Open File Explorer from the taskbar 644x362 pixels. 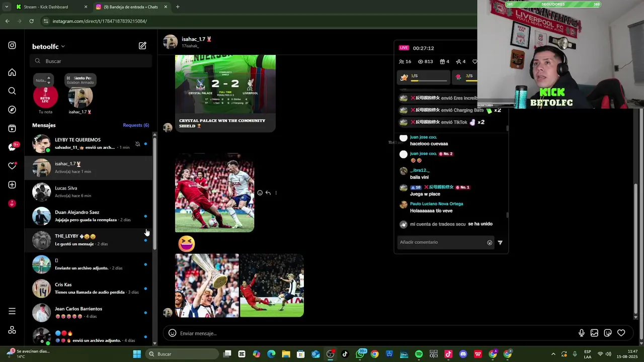tap(286, 354)
